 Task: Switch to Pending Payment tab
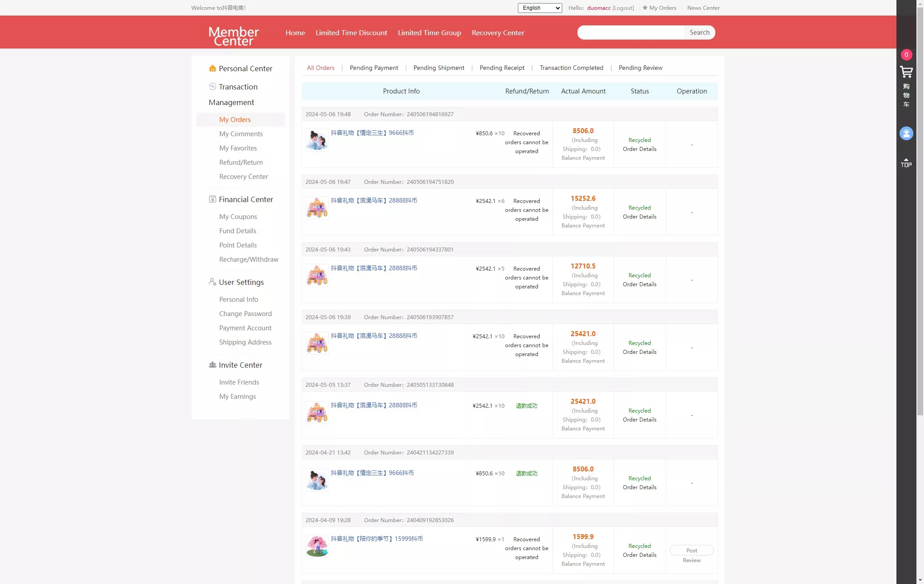coord(374,68)
